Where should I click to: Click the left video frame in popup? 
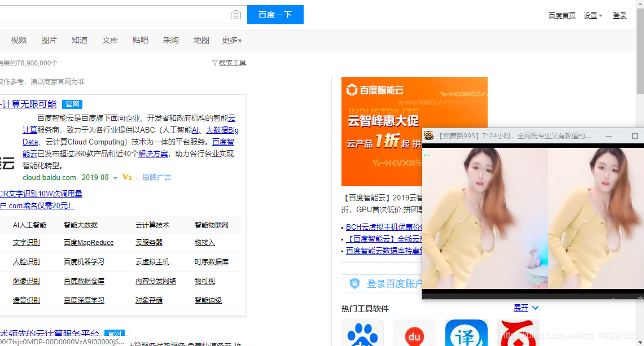tap(485, 218)
